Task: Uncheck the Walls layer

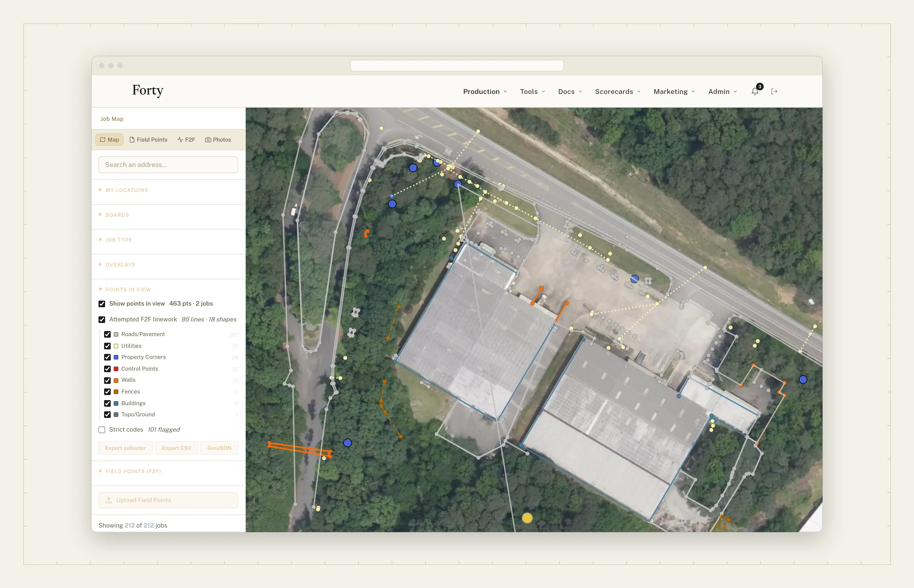Action: (107, 380)
